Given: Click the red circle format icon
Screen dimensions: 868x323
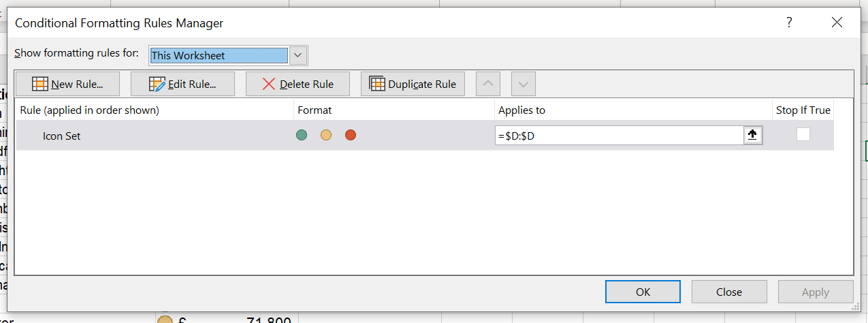Looking at the screenshot, I should (x=351, y=135).
